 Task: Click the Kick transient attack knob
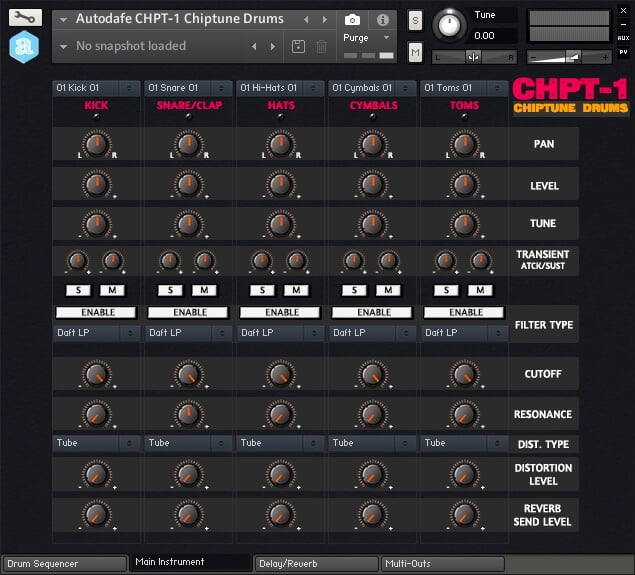tap(78, 261)
